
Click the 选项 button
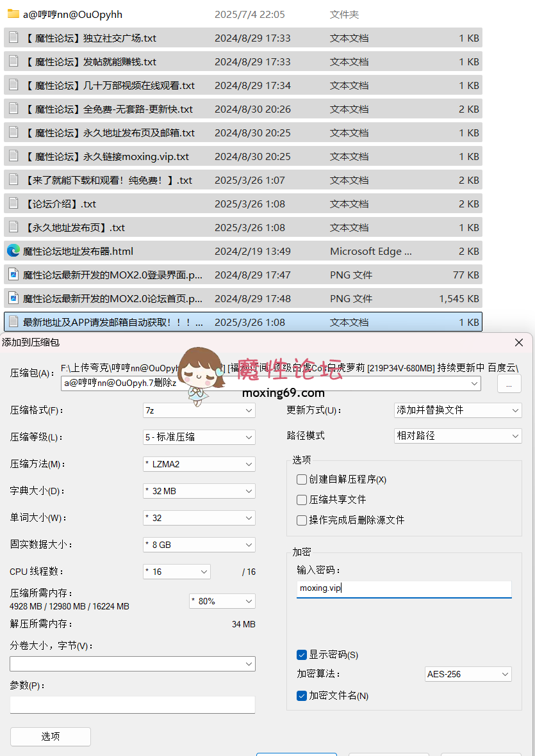[x=51, y=737]
